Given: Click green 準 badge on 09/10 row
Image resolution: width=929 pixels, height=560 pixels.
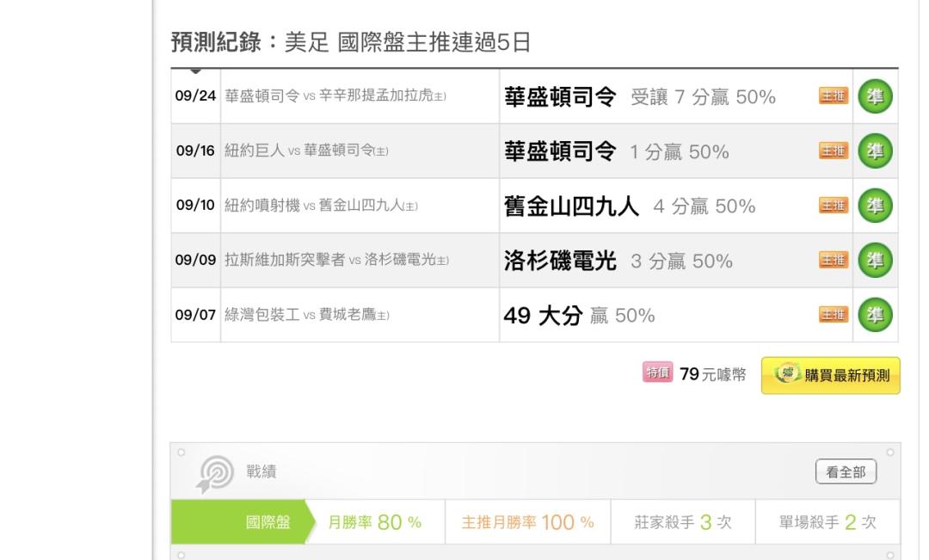Looking at the screenshot, I should pos(875,205).
